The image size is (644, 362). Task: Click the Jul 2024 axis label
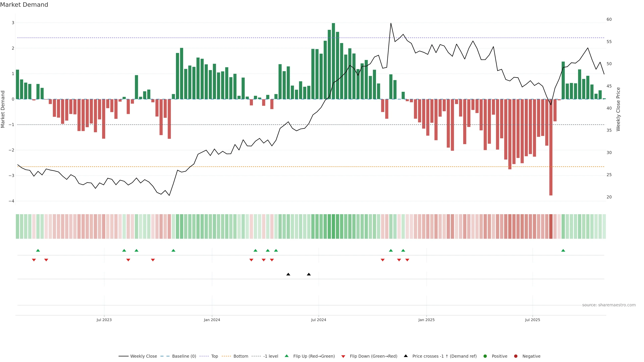(318, 320)
